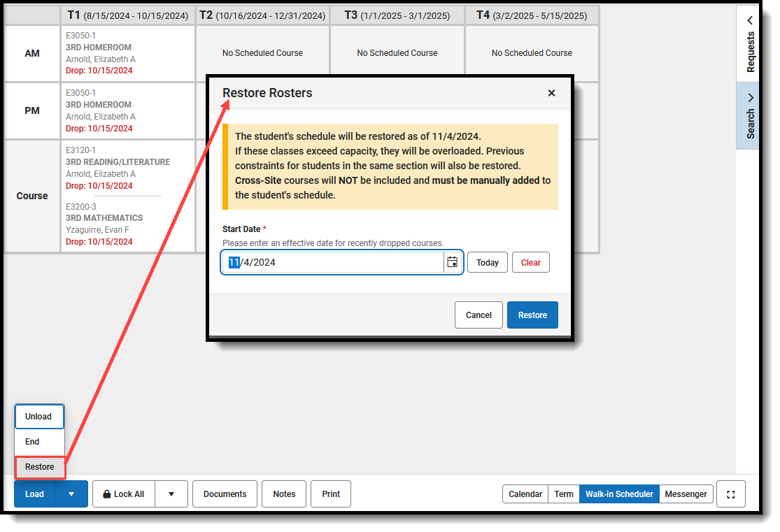Clear the Start Date field
Image resolution: width=780 pixels, height=532 pixels.
(x=531, y=263)
